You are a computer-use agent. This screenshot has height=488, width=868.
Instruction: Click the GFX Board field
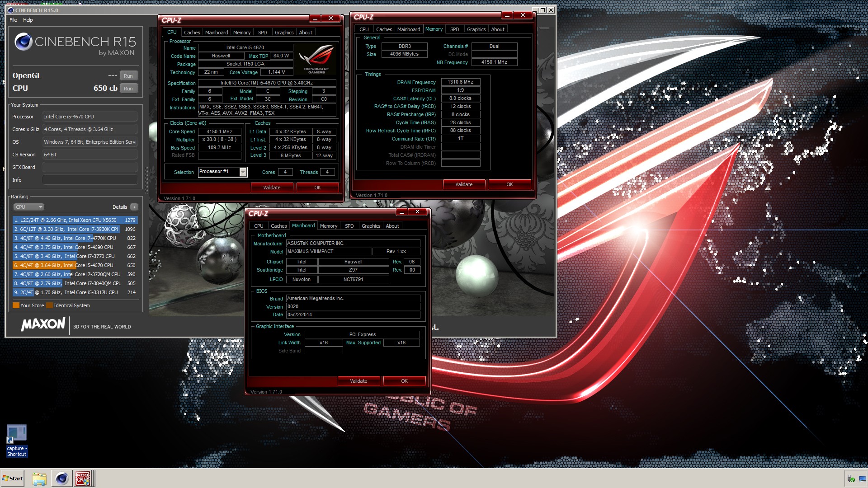[x=90, y=167]
